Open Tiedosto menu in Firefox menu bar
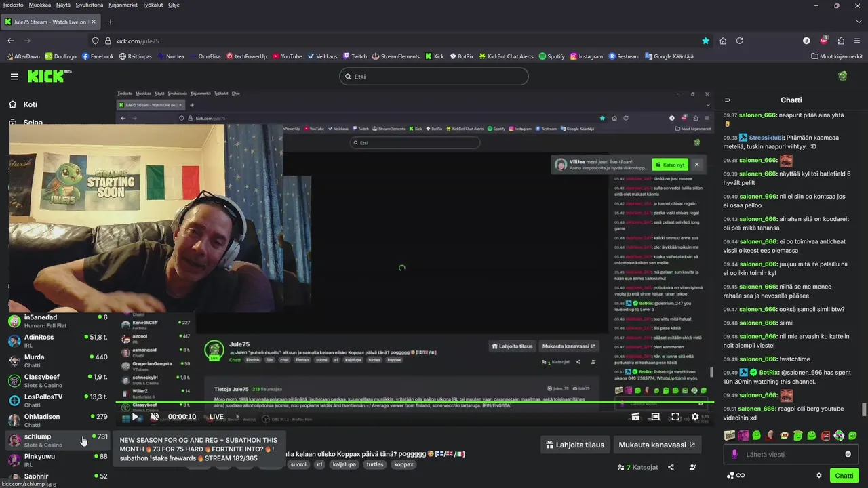Screen dimensions: 868x488 coord(13,5)
